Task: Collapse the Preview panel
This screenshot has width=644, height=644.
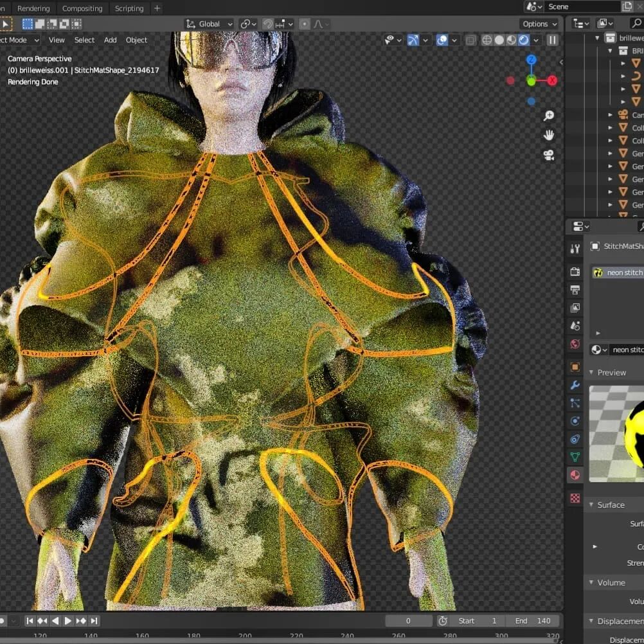Action: [591, 372]
